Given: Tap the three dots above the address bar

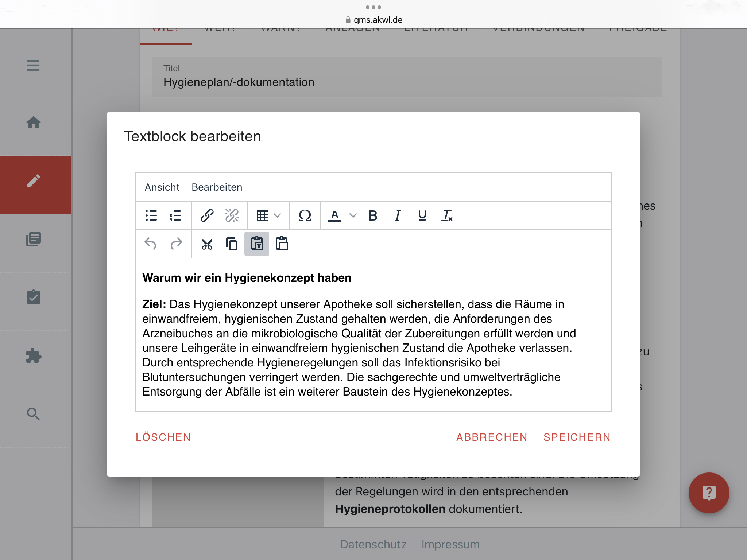Looking at the screenshot, I should click(x=373, y=7).
